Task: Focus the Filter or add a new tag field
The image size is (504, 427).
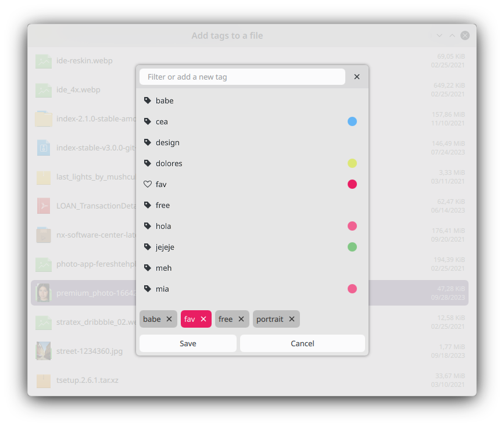Action: tap(242, 77)
